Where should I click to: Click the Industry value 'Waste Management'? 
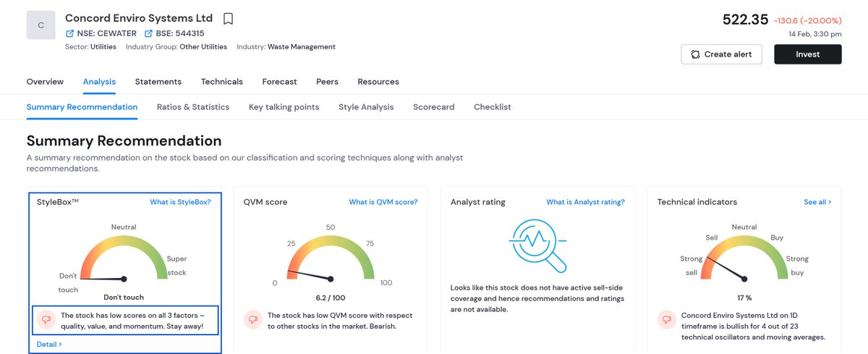pyautogui.click(x=302, y=47)
